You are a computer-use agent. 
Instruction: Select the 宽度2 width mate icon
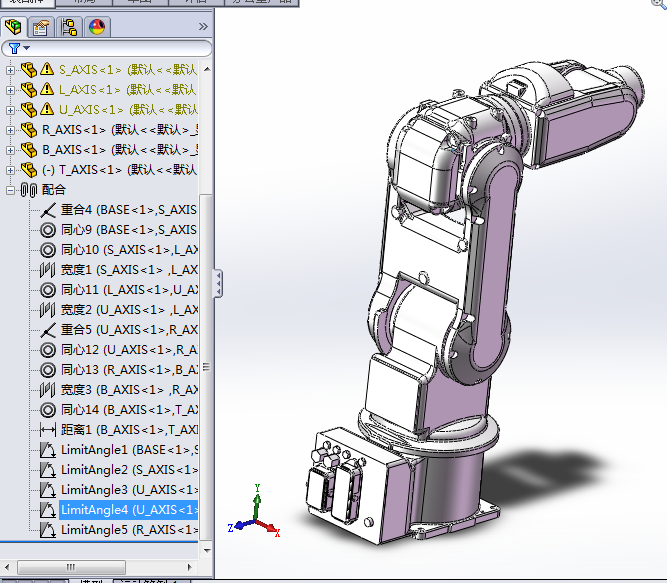coord(48,310)
